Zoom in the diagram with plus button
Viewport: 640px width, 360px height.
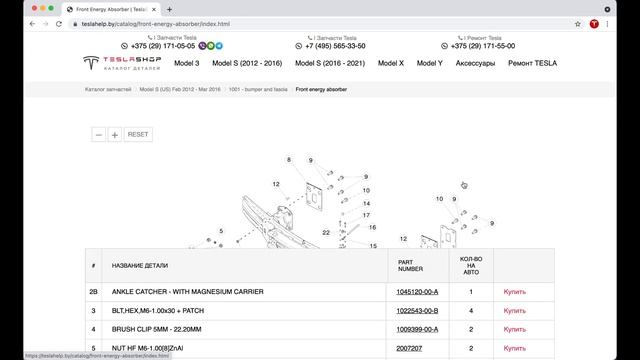115,135
